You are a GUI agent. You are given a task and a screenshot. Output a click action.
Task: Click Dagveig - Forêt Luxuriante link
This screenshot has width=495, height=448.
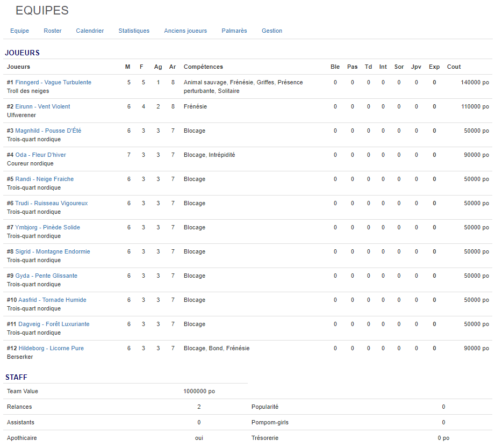click(x=54, y=324)
